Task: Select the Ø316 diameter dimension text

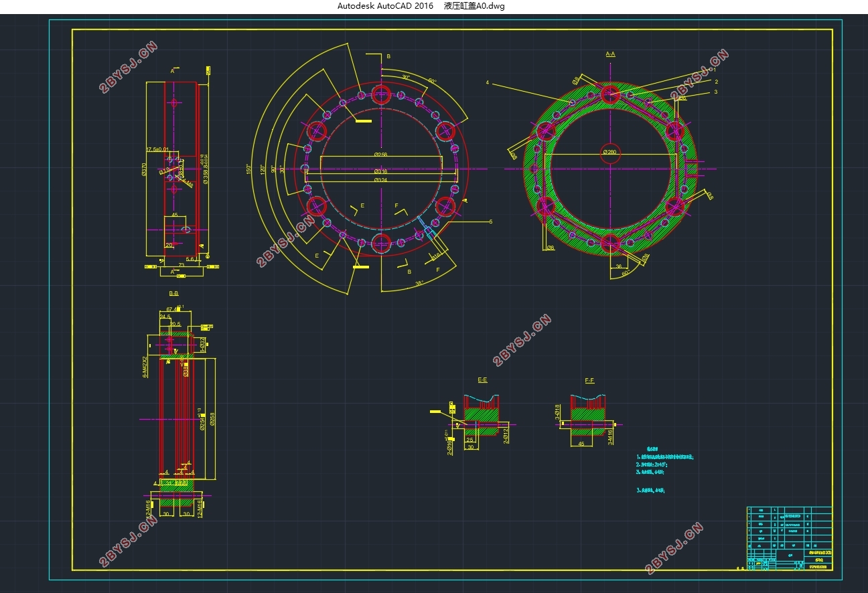Action: [x=380, y=171]
